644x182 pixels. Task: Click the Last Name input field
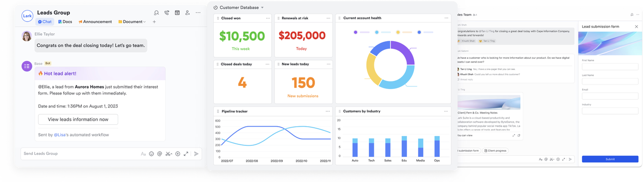tap(610, 81)
